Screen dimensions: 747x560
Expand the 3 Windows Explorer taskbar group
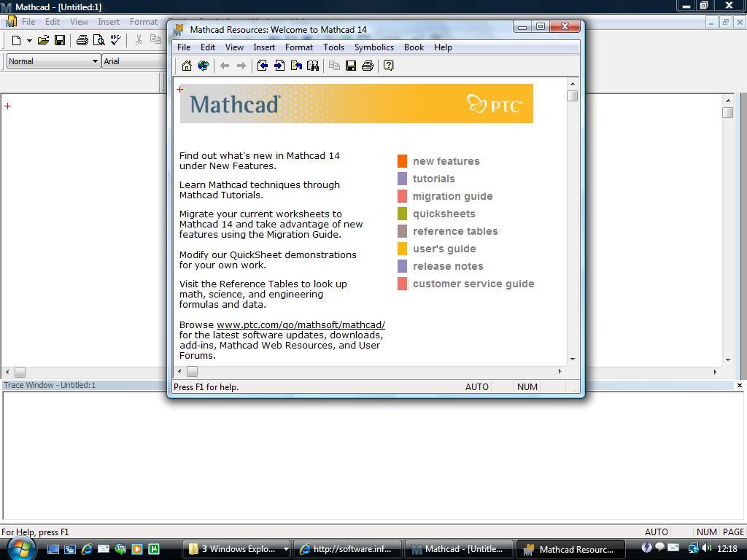tap(285, 549)
